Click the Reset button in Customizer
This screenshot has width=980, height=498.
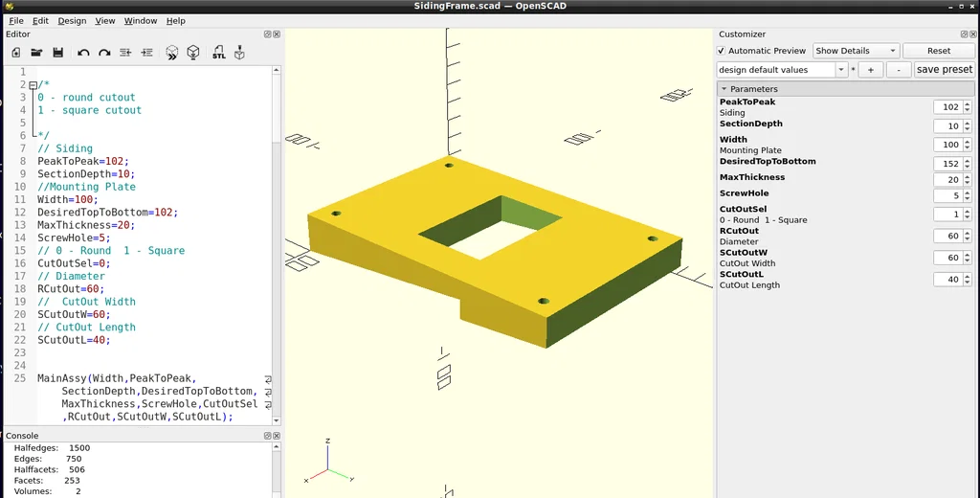(938, 51)
